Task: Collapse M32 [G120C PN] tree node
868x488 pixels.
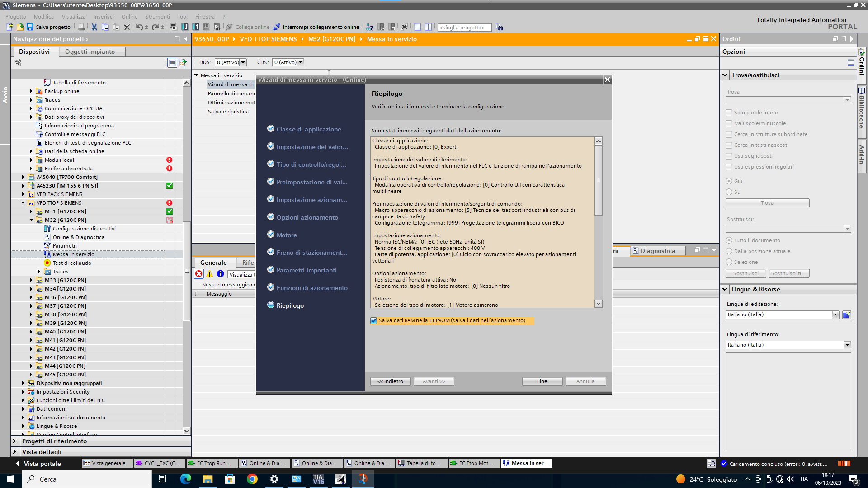Action: coord(31,220)
